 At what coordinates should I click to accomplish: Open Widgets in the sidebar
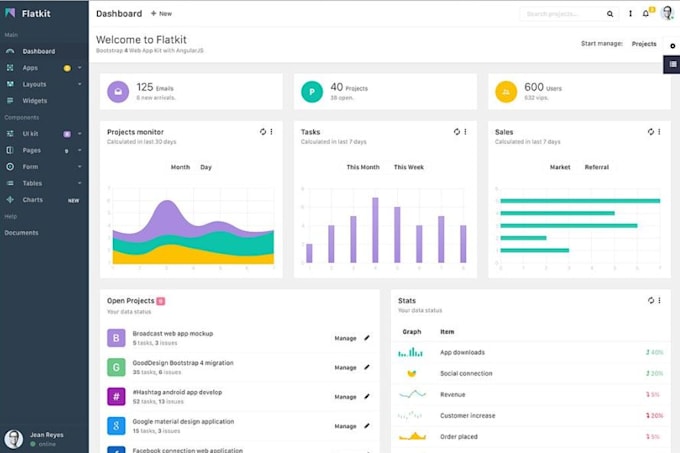(34, 101)
